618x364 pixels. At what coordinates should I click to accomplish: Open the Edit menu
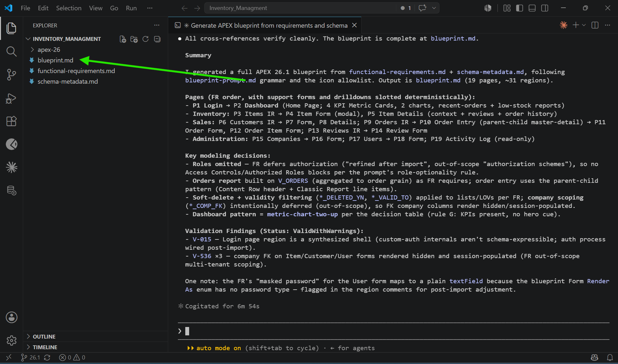(43, 8)
